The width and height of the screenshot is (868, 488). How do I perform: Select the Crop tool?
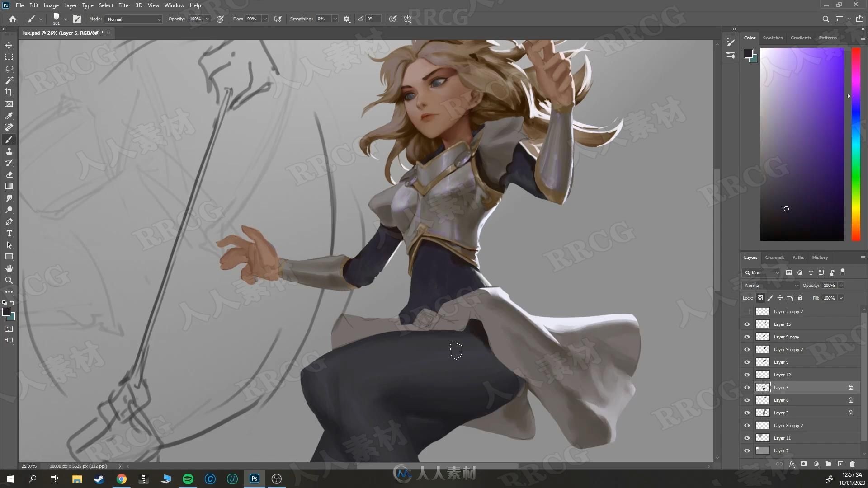click(x=9, y=92)
